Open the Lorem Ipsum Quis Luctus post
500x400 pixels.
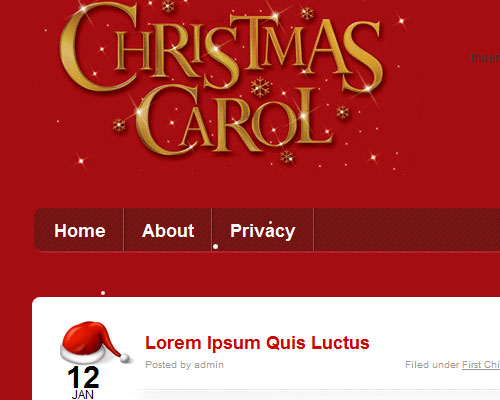[x=257, y=343]
